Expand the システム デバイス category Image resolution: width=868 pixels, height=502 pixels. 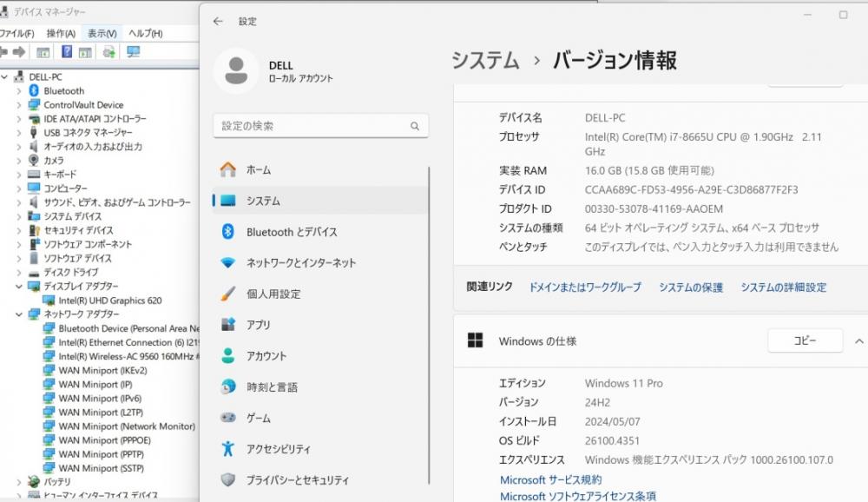19,216
